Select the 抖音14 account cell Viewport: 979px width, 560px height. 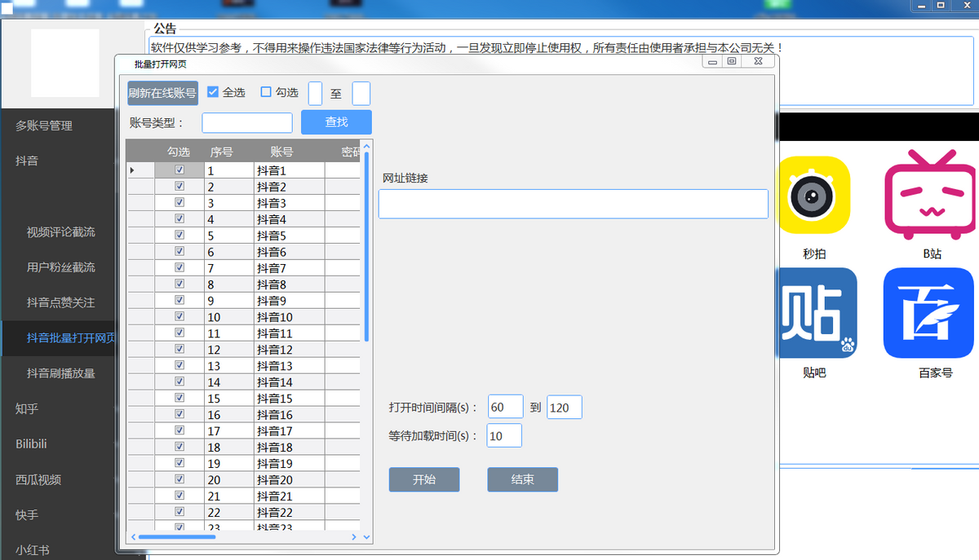tap(289, 382)
